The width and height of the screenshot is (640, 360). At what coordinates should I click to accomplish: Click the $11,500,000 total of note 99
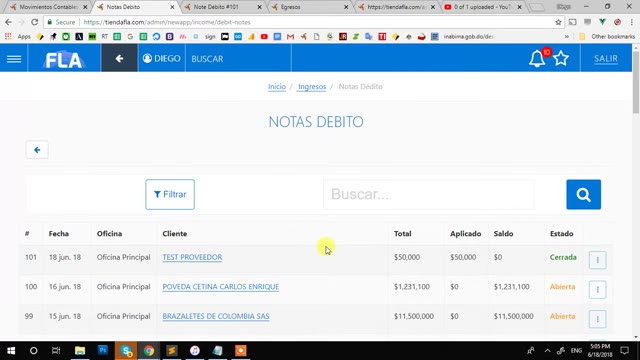[414, 316]
